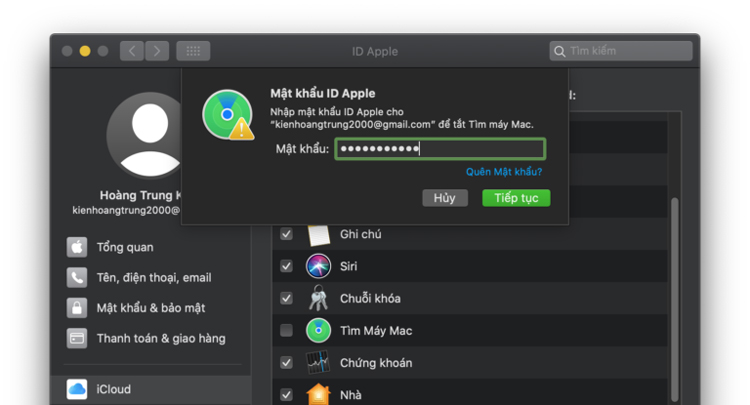Toggle the Chứng khoán checkbox
Image resolution: width=750 pixels, height=405 pixels.
287,362
